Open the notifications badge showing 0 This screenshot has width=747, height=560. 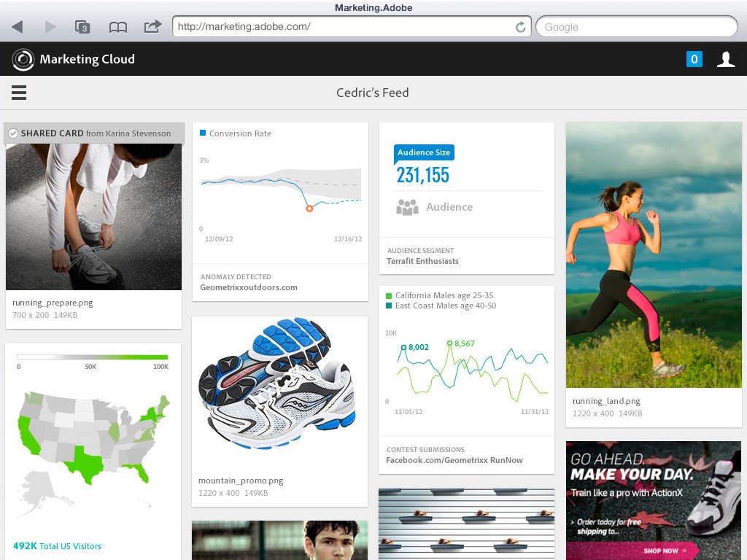pos(694,59)
